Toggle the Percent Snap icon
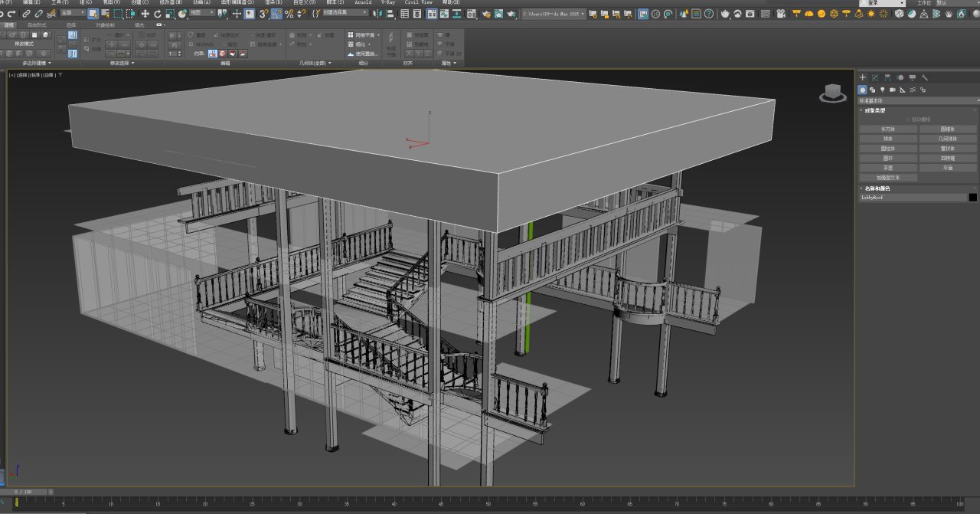Viewport: 980px width, 514px height. [289, 14]
